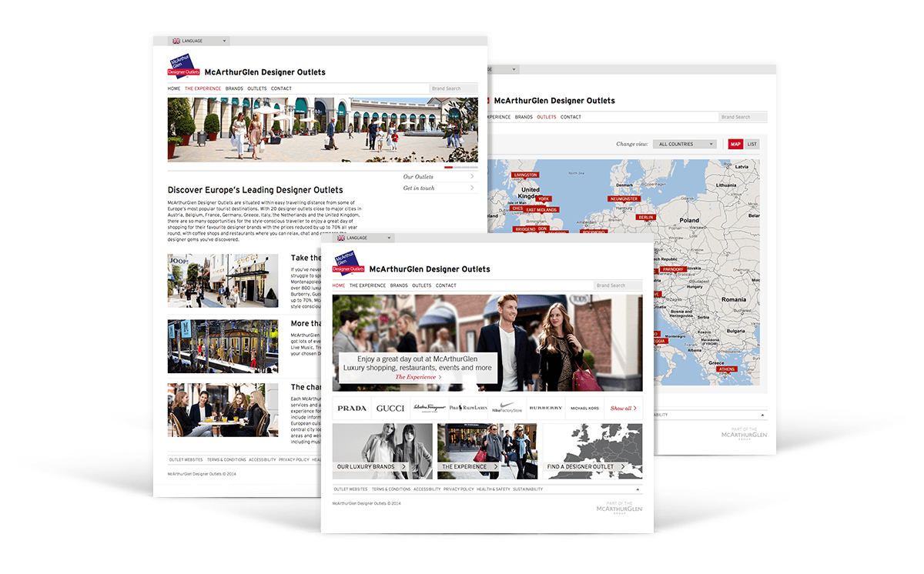Screen dimensions: 924x574
Task: Click the McArthurGlen logo on the Home page
Action: 348,262
